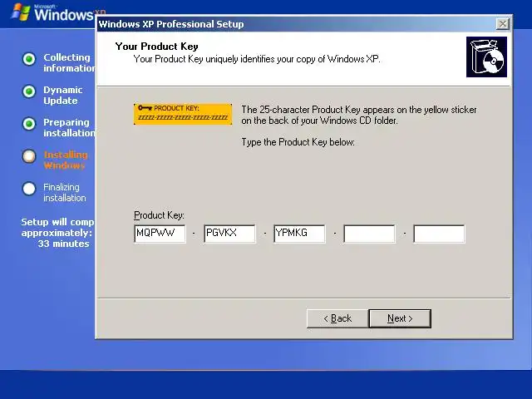Click the green Collecting information step indicator
This screenshot has height=399, width=532.
(29, 59)
